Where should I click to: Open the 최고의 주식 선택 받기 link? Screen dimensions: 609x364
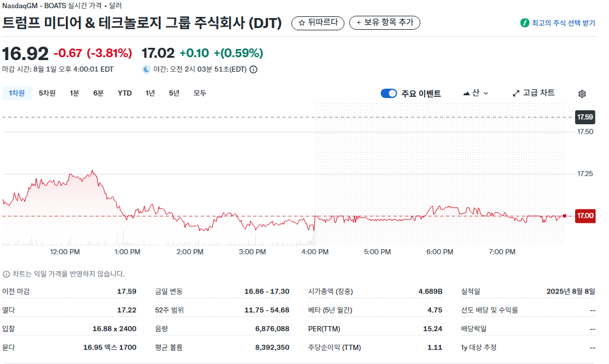563,23
